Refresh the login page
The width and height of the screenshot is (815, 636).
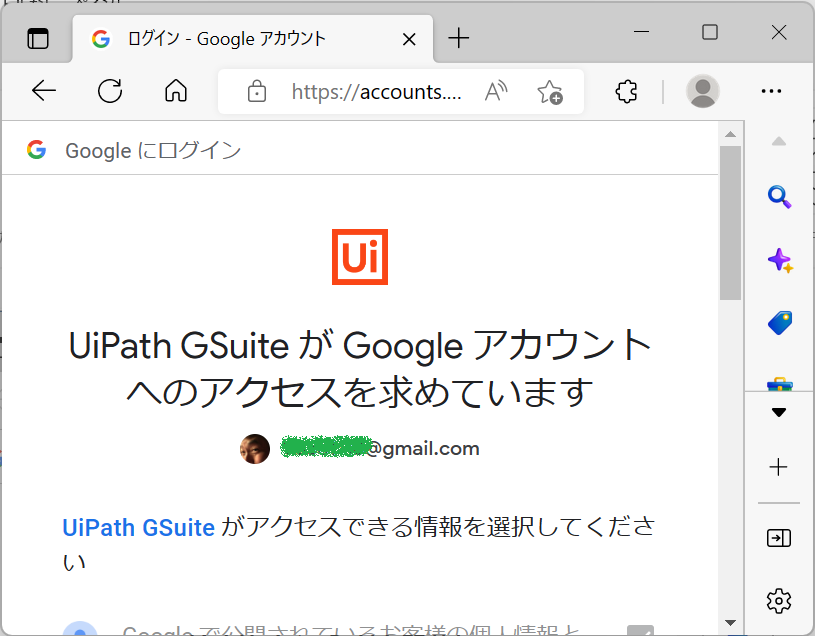[110, 91]
